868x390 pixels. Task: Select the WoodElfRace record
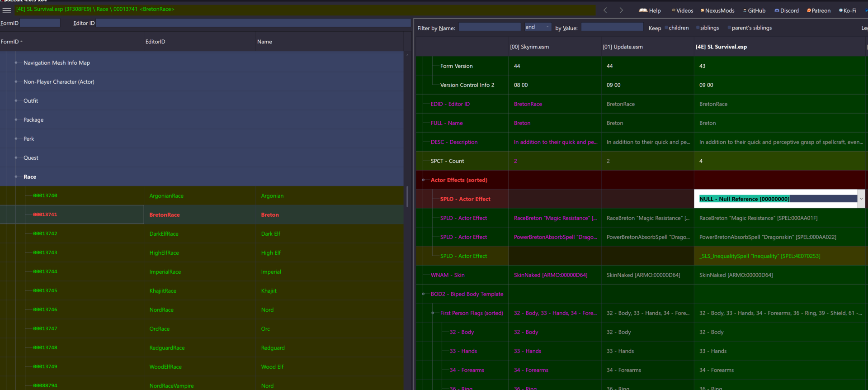tap(202, 367)
